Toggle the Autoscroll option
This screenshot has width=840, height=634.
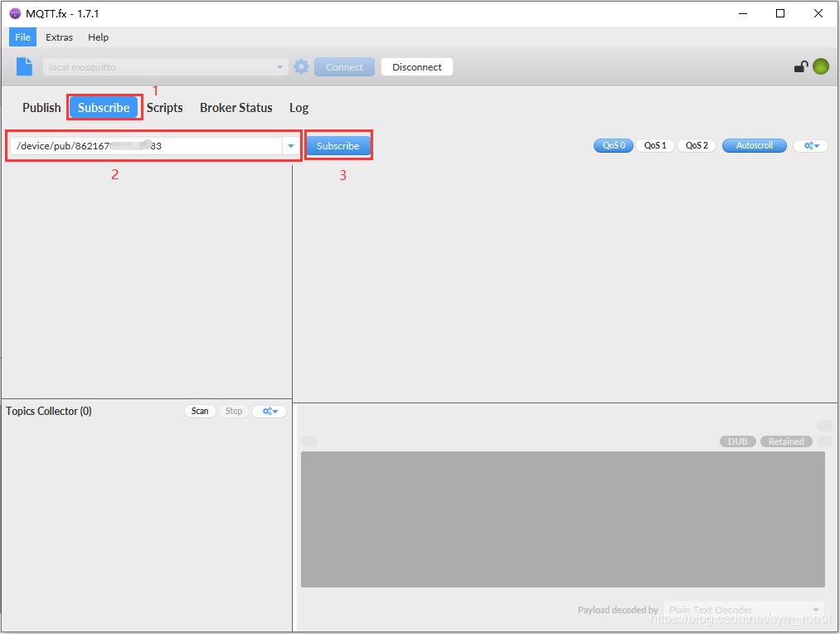click(x=755, y=145)
